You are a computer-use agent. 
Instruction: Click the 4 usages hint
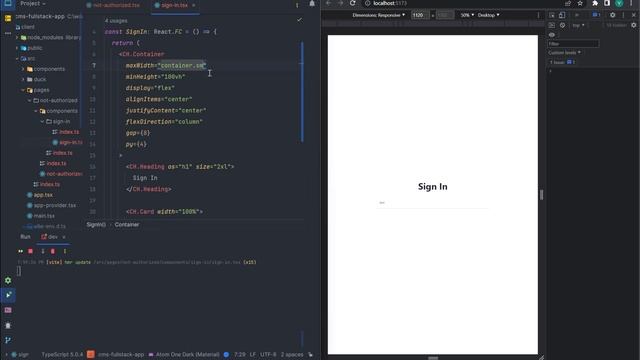pyautogui.click(x=116, y=20)
